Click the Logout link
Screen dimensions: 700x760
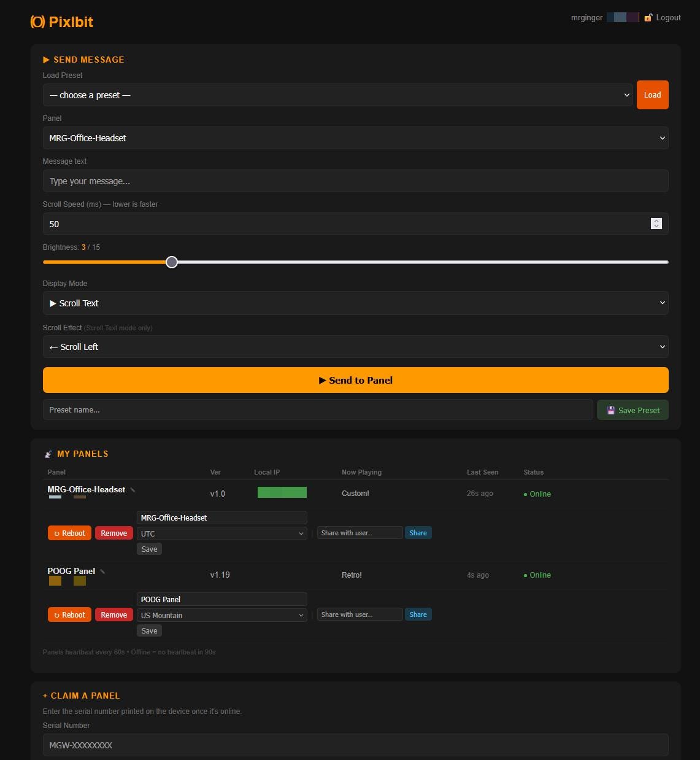[x=668, y=18]
